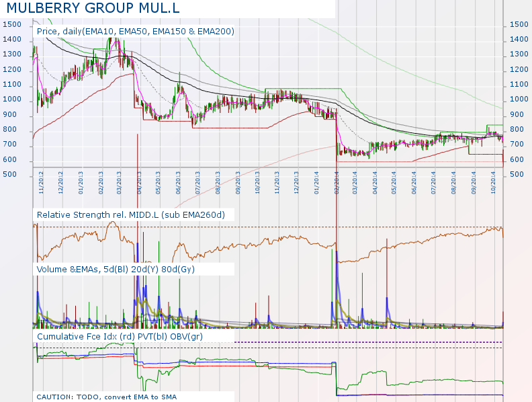This screenshot has width=532, height=402.
Task: Click the 11/2012 date axis label
Action: tap(41, 183)
